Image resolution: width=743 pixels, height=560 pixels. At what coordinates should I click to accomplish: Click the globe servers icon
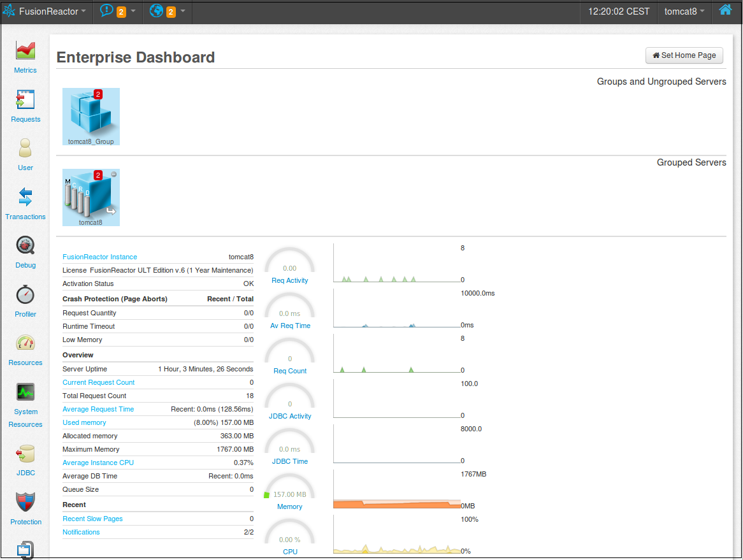[156, 10]
